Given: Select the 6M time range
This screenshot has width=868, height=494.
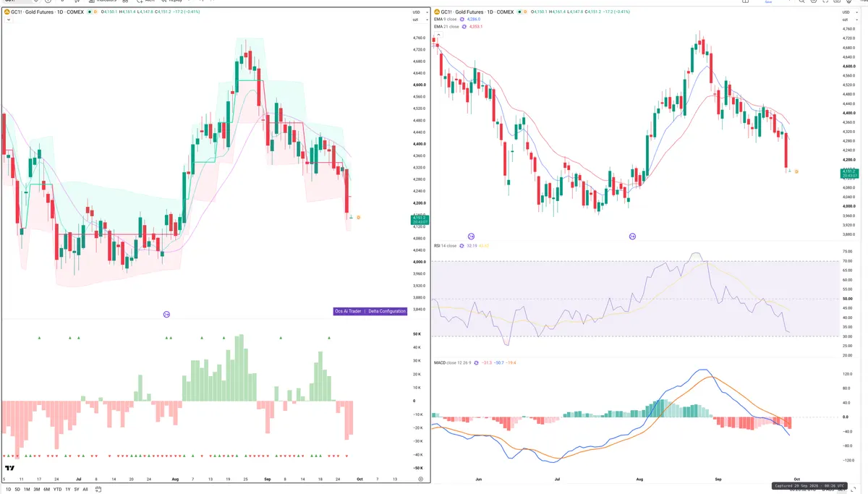Looking at the screenshot, I should (47, 490).
